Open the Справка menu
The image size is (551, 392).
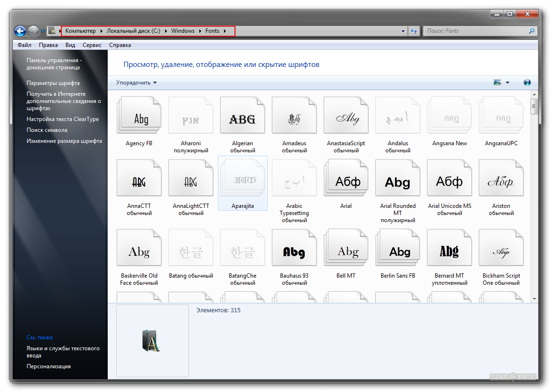pyautogui.click(x=120, y=45)
